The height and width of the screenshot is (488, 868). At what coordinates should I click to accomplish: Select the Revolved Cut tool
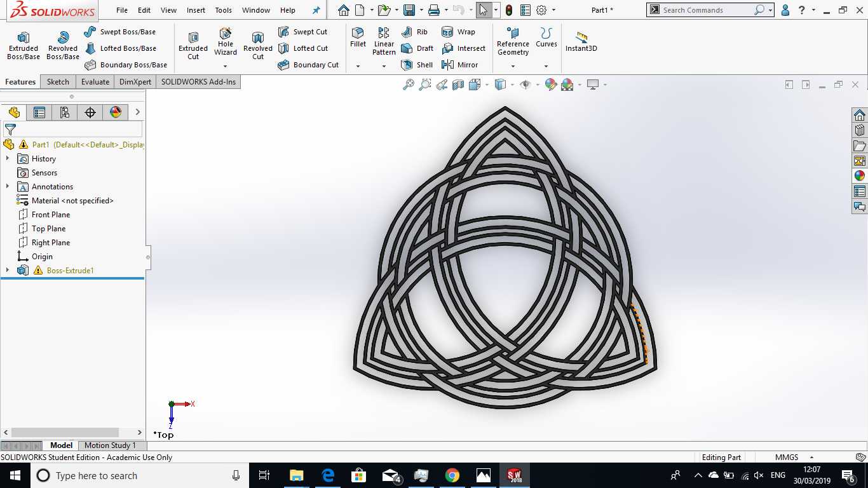click(258, 46)
